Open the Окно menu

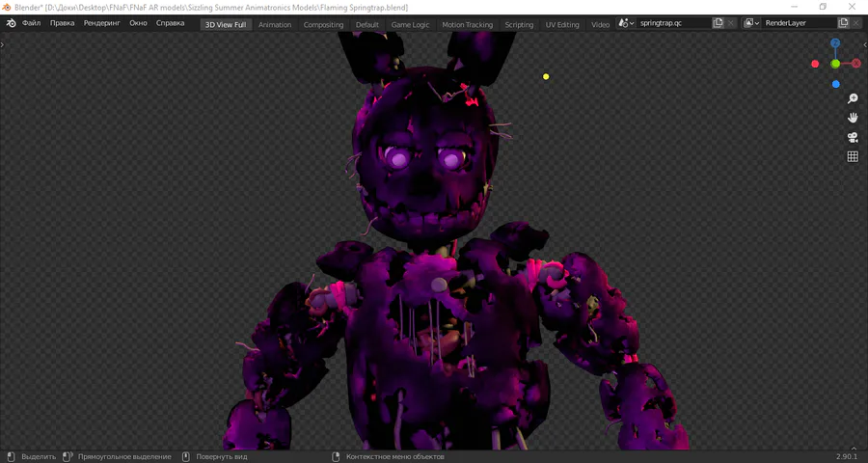138,23
